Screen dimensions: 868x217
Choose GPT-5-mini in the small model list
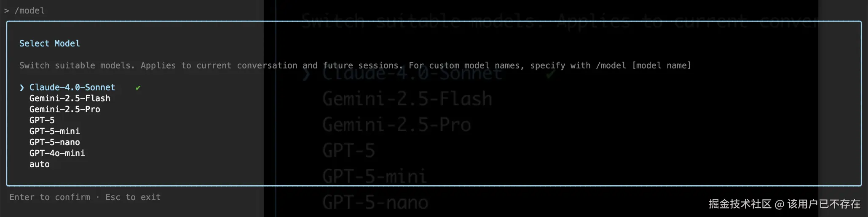(x=54, y=131)
